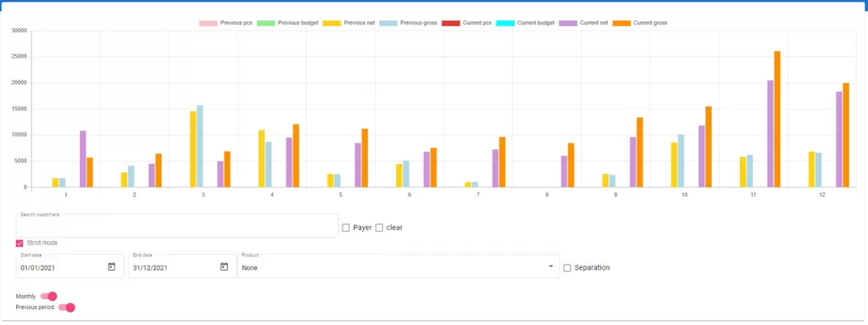Enable the Separation checkbox
868x325 pixels.
(x=567, y=268)
